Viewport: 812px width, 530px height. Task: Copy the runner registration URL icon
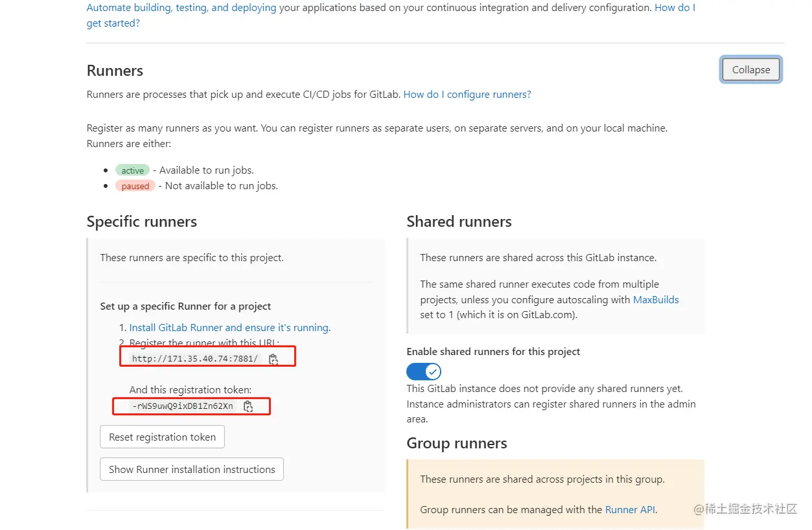click(x=273, y=359)
